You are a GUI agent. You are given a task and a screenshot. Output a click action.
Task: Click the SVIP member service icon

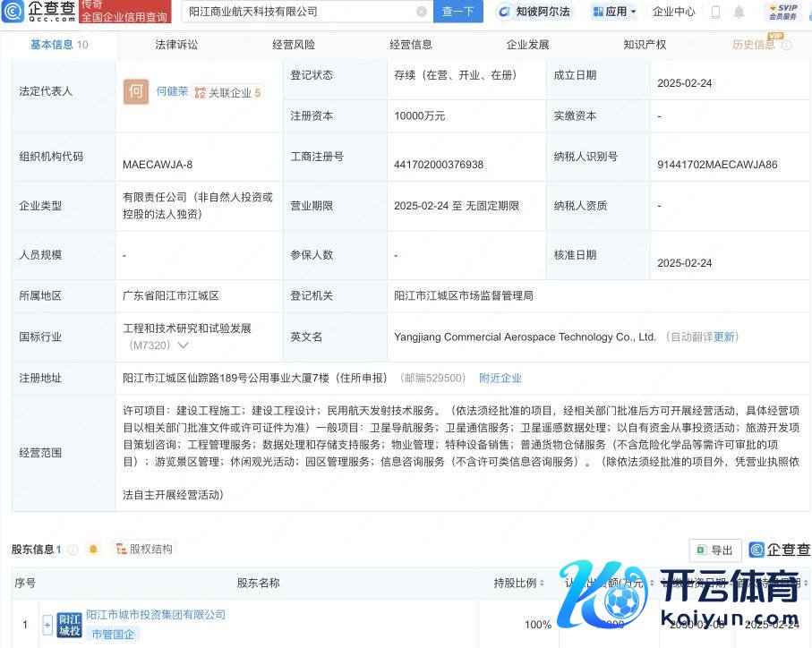(x=782, y=12)
